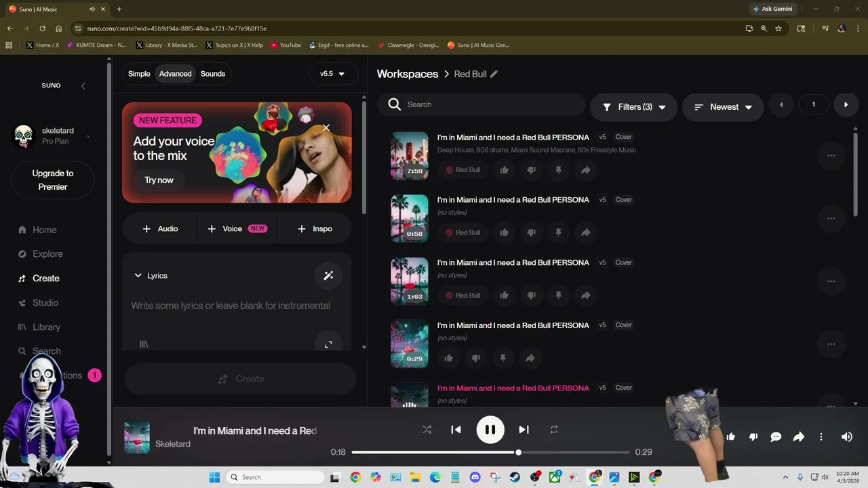Click pink currently playing song title
This screenshot has width=868, height=488.
[513, 388]
